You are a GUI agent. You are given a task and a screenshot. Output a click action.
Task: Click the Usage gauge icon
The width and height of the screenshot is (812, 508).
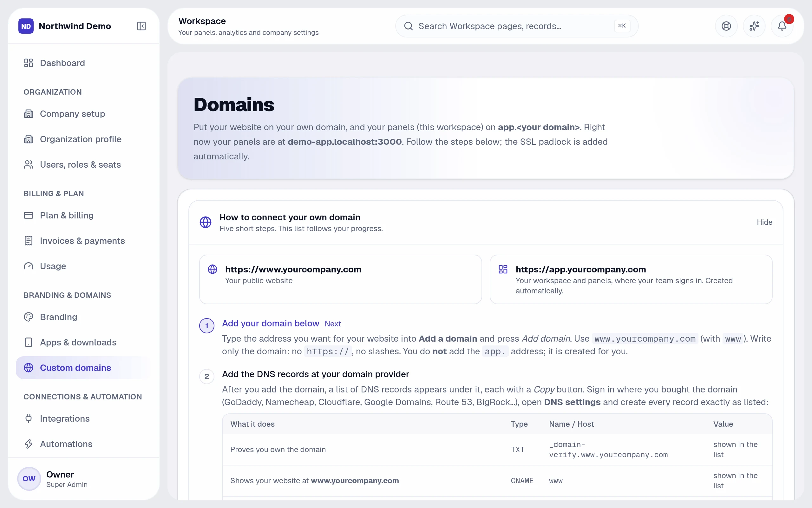pyautogui.click(x=29, y=266)
